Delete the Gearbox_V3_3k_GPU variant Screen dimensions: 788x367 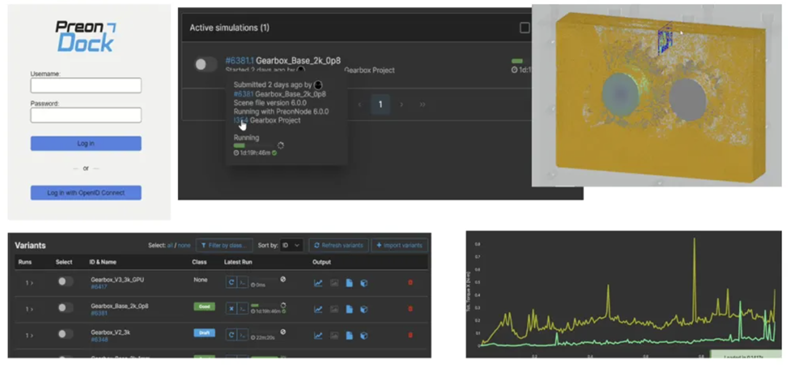(x=410, y=283)
